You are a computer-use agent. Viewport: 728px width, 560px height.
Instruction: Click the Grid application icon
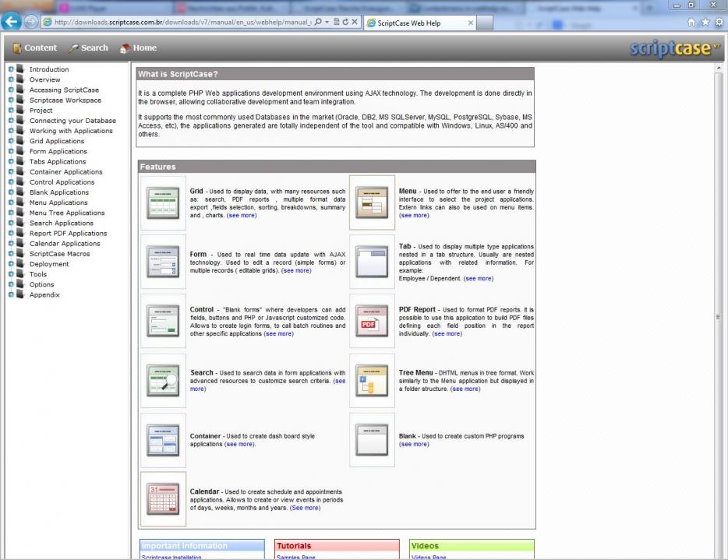pos(163,203)
